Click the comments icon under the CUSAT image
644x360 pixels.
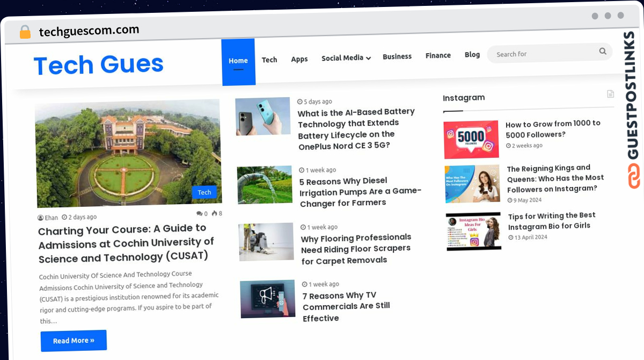click(200, 214)
